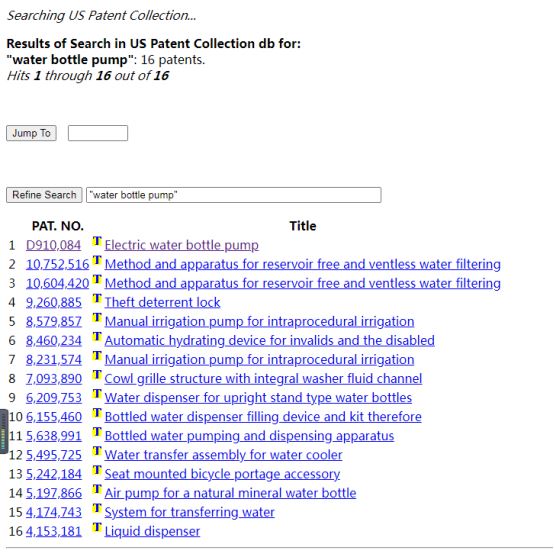Viewport: 554px width, 557px height.
Task: Open the System for transferring water title
Action: click(x=190, y=513)
